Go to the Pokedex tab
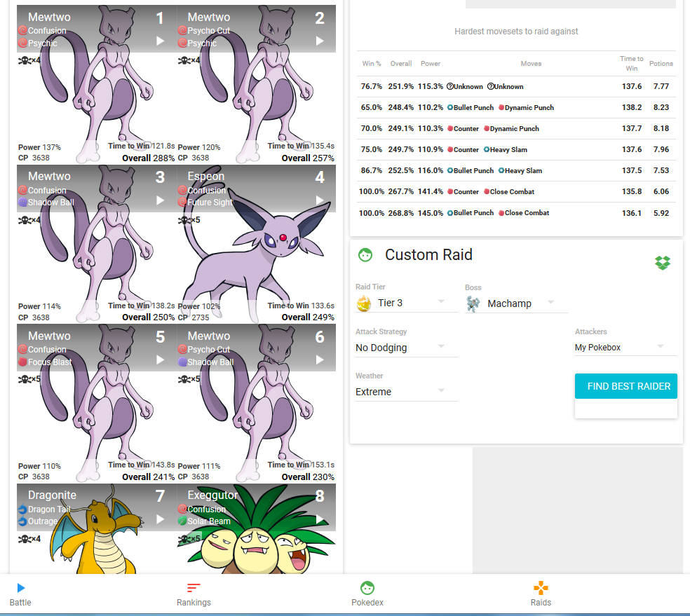Image resolution: width=690 pixels, height=616 pixels. pyautogui.click(x=367, y=594)
